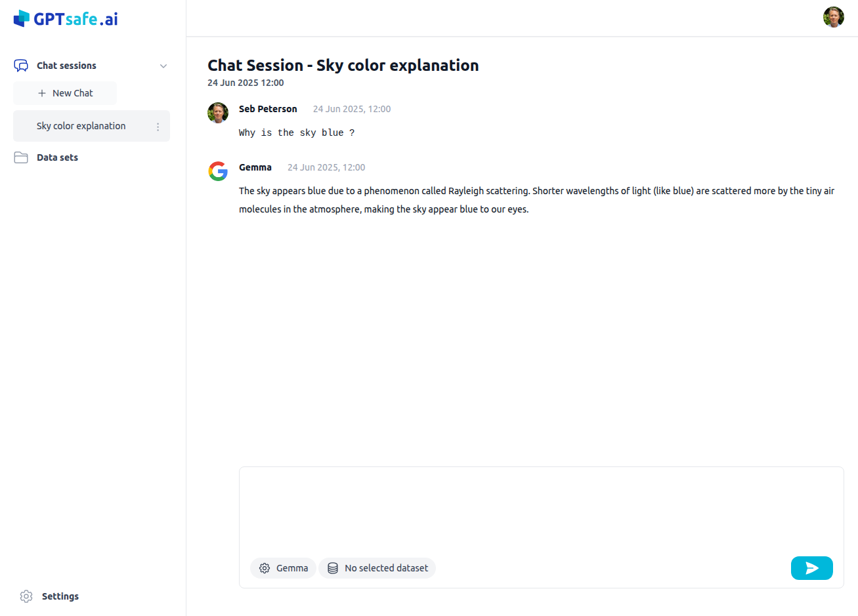Click the GPTsafe.ai logo
This screenshot has width=858, height=616.
click(64, 18)
